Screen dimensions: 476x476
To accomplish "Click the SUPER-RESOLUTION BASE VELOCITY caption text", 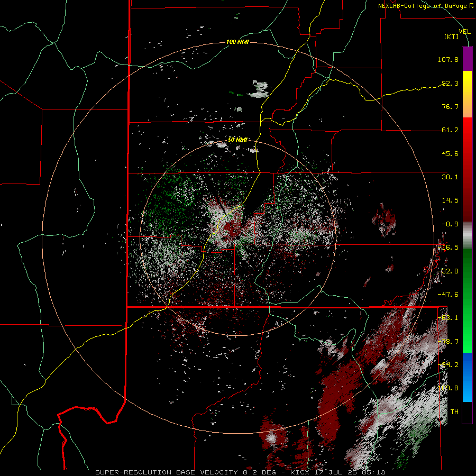I will tap(167, 472).
